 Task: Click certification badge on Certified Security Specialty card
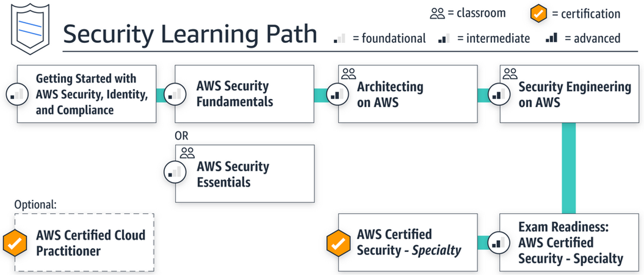point(338,242)
